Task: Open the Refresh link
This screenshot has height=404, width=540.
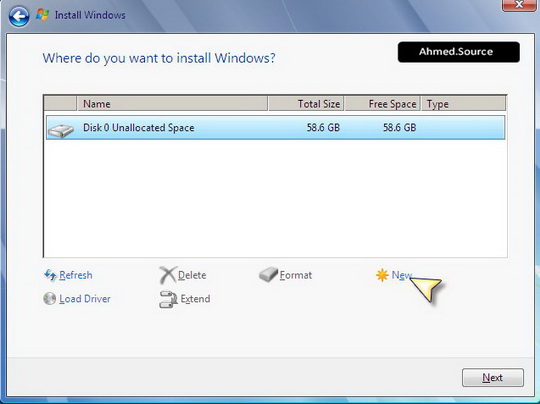Action: [76, 275]
